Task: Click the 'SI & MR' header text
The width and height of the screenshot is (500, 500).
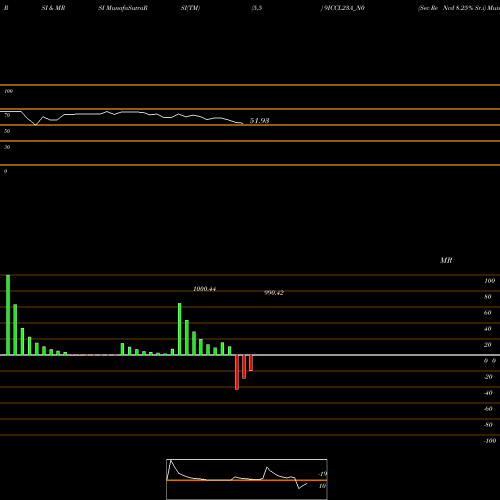Action: point(53,8)
